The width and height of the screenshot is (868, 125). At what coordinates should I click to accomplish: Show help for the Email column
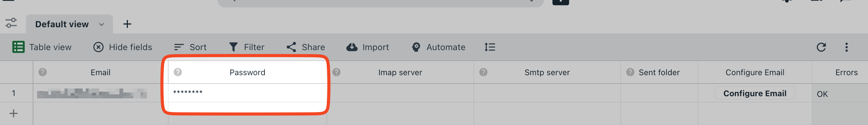(43, 72)
